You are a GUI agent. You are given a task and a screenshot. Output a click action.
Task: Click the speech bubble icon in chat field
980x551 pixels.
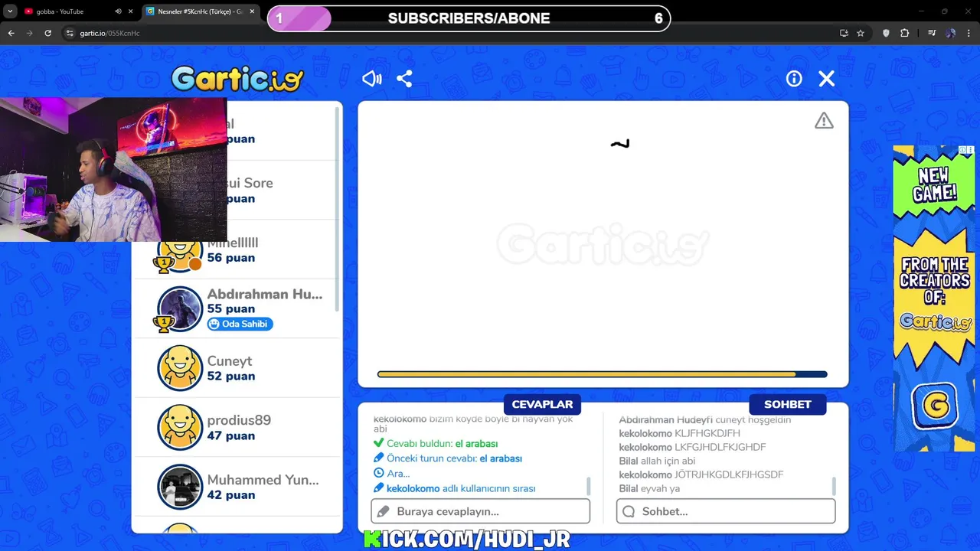[x=629, y=511]
